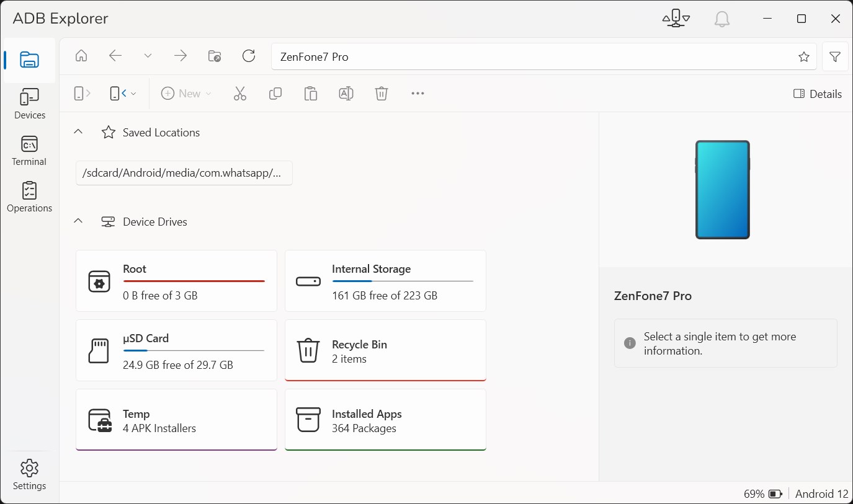Click the phone preview image
This screenshot has width=853, height=504.
pyautogui.click(x=722, y=190)
